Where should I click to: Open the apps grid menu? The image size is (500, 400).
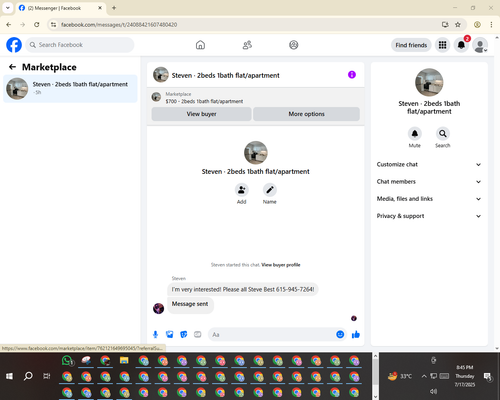pos(442,45)
